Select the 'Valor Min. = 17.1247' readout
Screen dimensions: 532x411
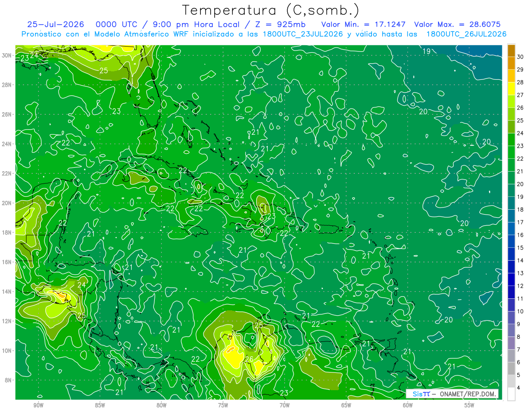point(364,24)
